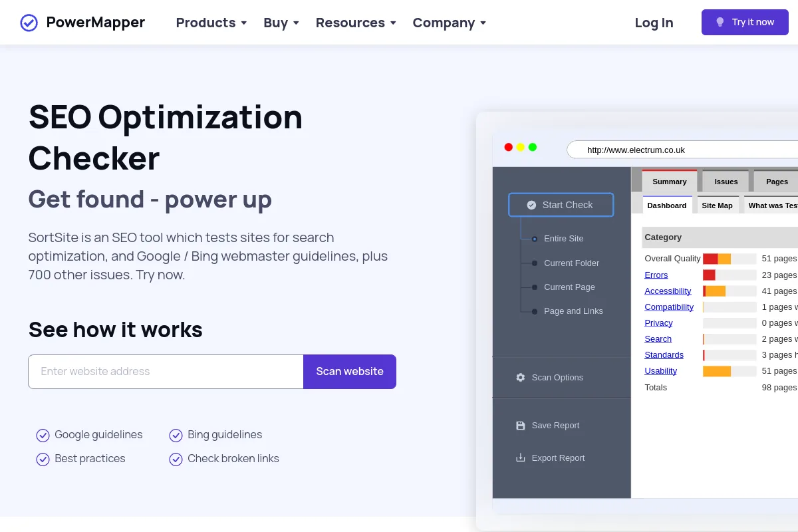Click the Try it now button

[745, 23]
